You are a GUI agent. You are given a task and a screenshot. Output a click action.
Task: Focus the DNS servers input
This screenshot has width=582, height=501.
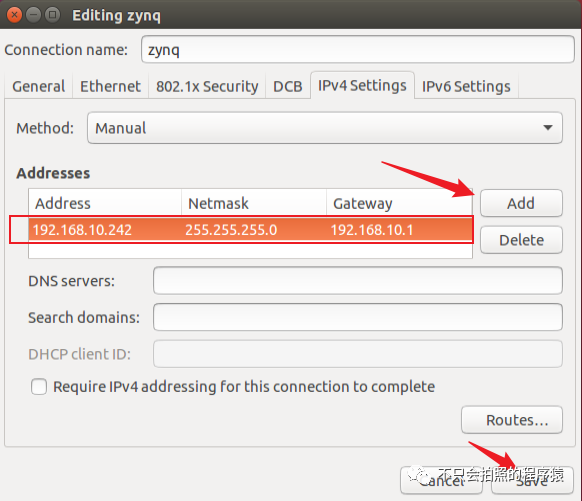358,281
